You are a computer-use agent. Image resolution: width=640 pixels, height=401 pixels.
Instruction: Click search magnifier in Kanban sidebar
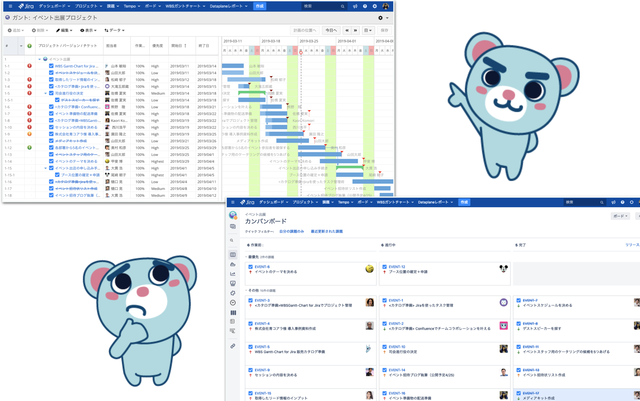click(232, 241)
